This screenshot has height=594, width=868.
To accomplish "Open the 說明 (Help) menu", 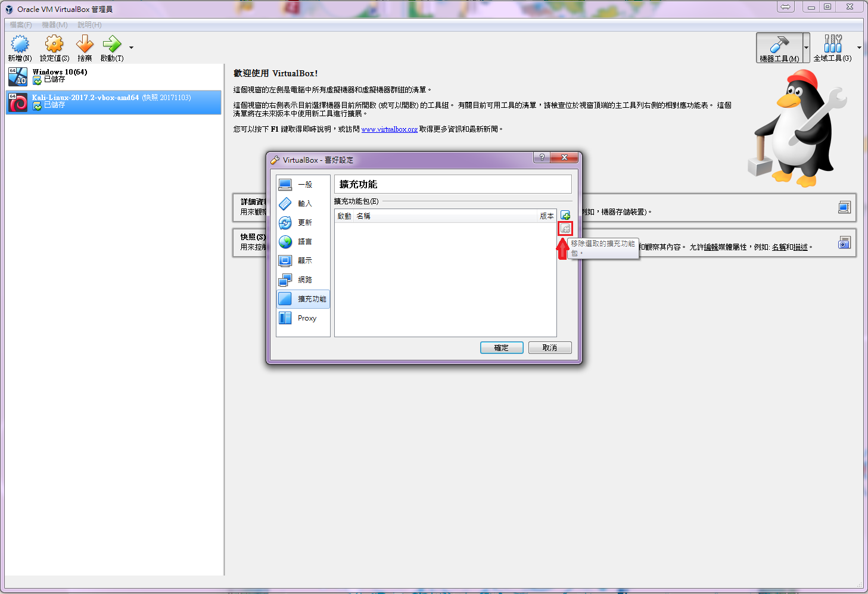I will pos(89,25).
